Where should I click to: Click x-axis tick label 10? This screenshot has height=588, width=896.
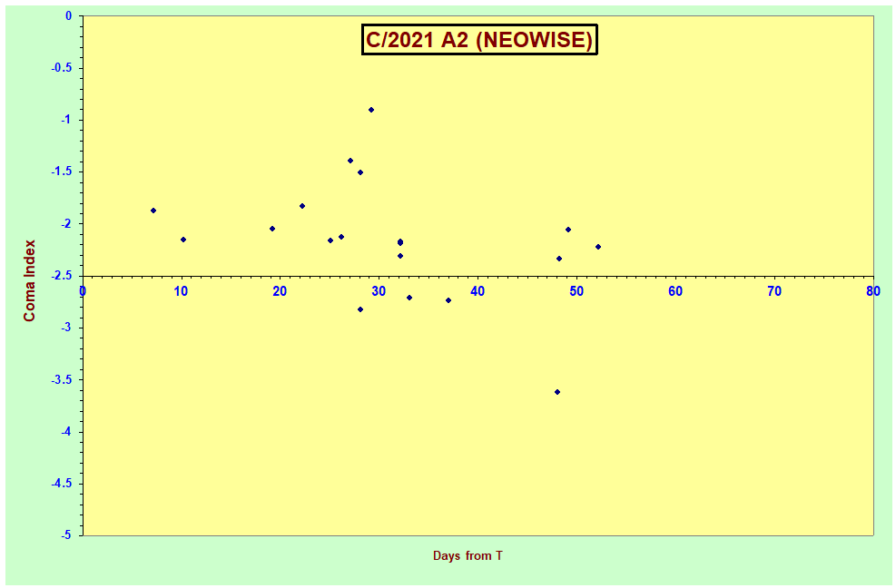[x=181, y=291]
